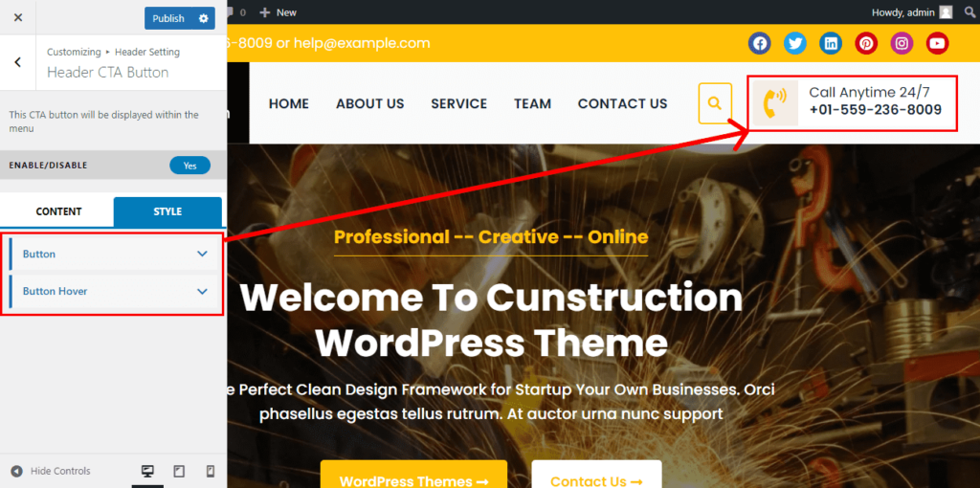The image size is (980, 488).
Task: Click the phone call icon in header
Action: [x=775, y=103]
